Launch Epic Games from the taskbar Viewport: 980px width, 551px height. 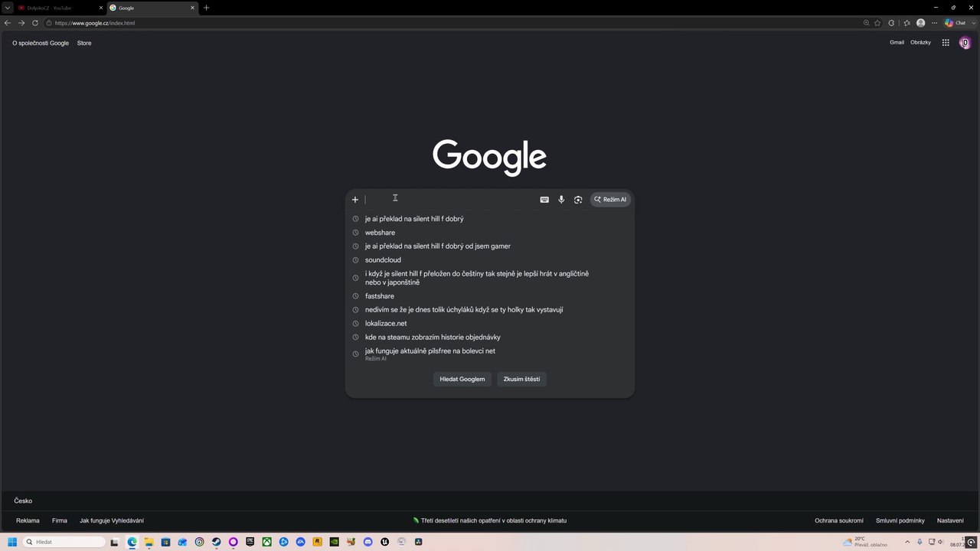250,542
